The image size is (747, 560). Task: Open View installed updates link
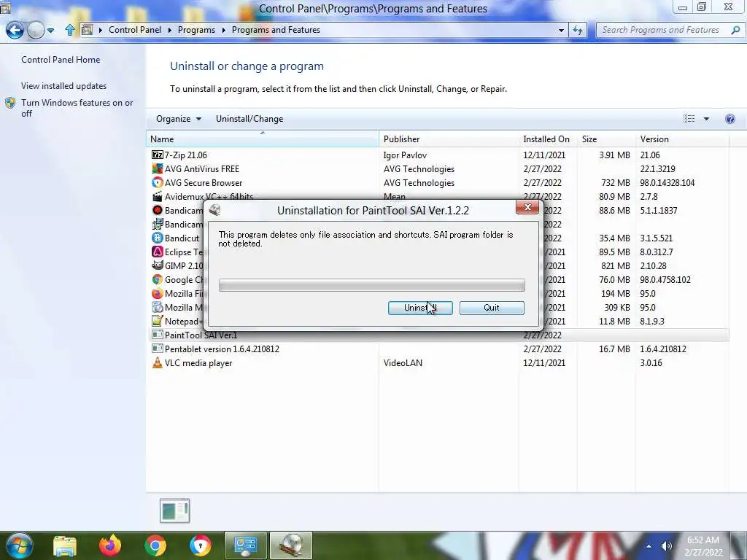[x=64, y=86]
